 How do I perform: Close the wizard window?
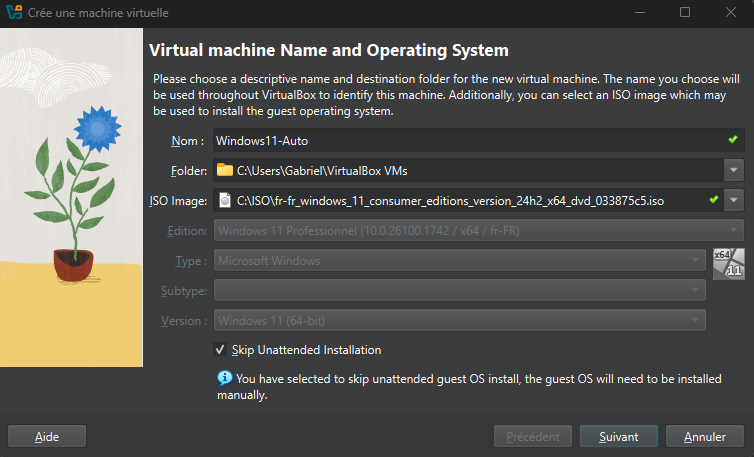tap(730, 13)
